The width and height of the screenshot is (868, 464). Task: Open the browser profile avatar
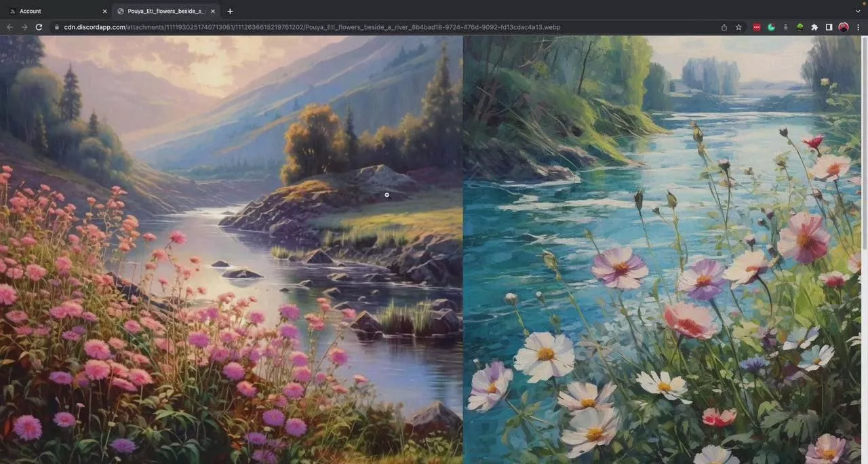tap(844, 27)
